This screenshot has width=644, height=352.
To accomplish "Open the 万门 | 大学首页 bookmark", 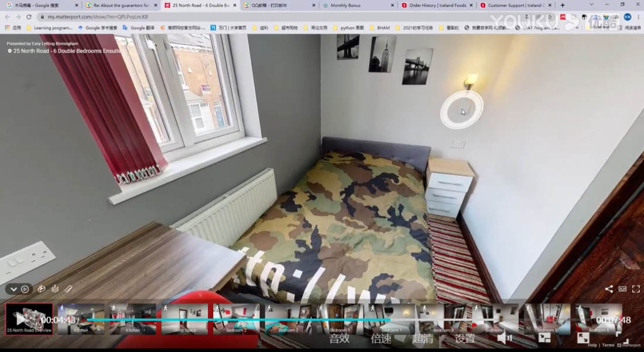I will (228, 28).
